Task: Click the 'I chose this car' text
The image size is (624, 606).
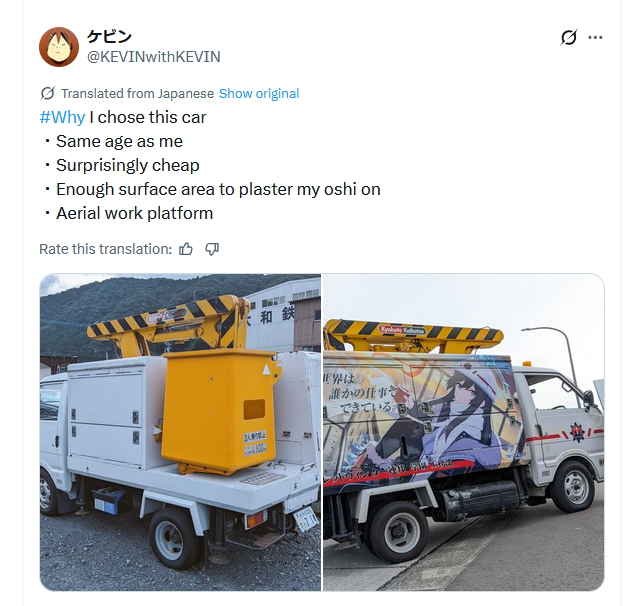Action: click(x=148, y=117)
